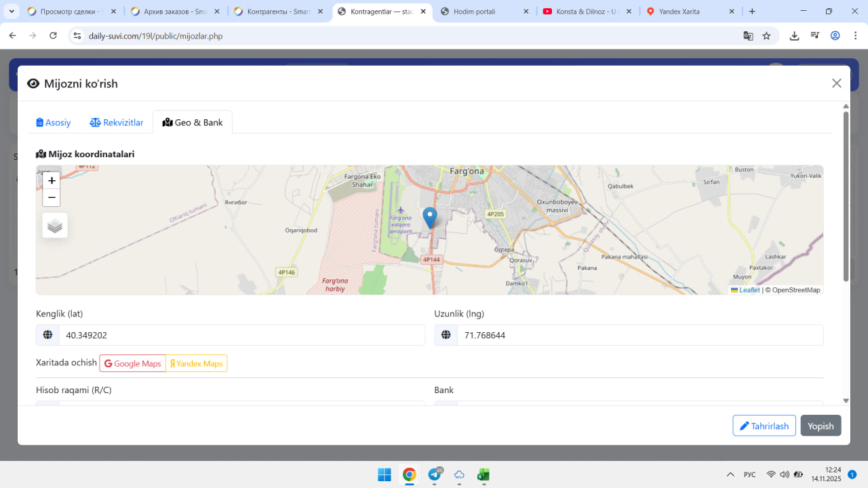Open the Yandex Xarita browser tab
This screenshot has height=488, width=868.
click(685, 12)
